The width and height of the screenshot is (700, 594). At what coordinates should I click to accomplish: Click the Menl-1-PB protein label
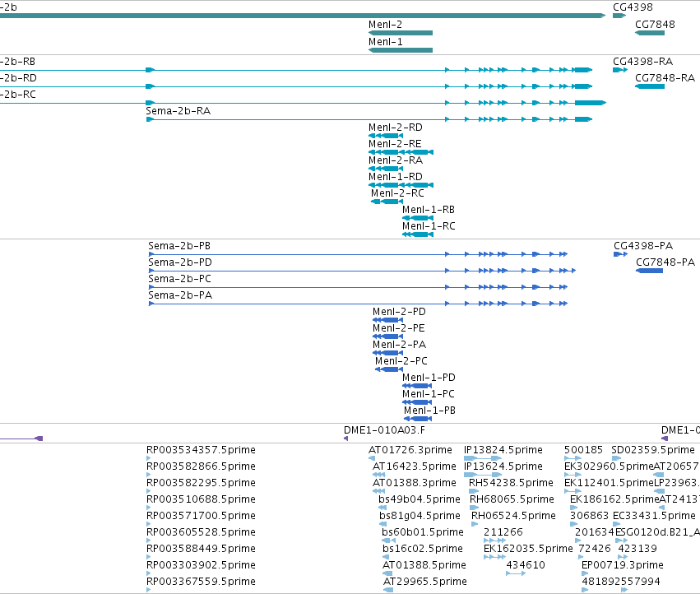click(x=429, y=411)
